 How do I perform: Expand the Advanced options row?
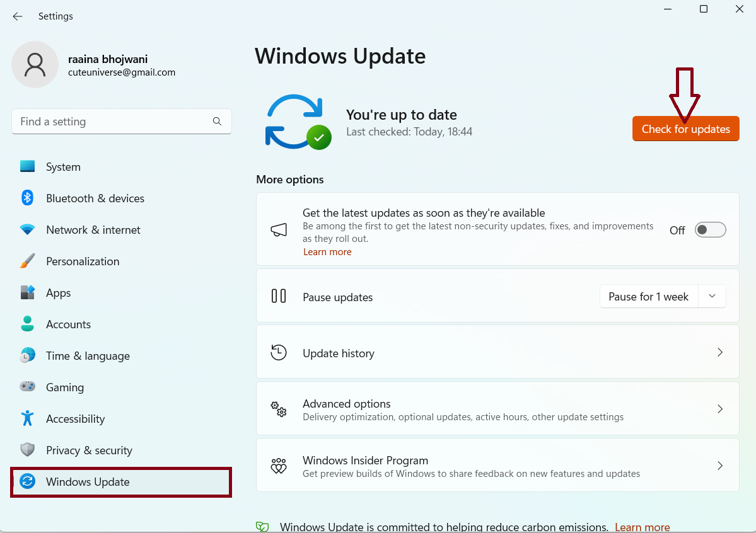719,409
